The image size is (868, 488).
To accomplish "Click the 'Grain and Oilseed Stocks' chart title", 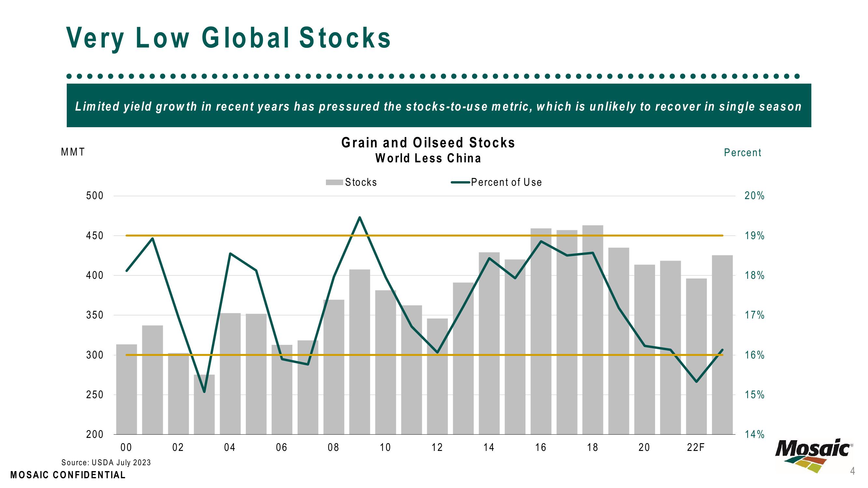I will [x=428, y=143].
